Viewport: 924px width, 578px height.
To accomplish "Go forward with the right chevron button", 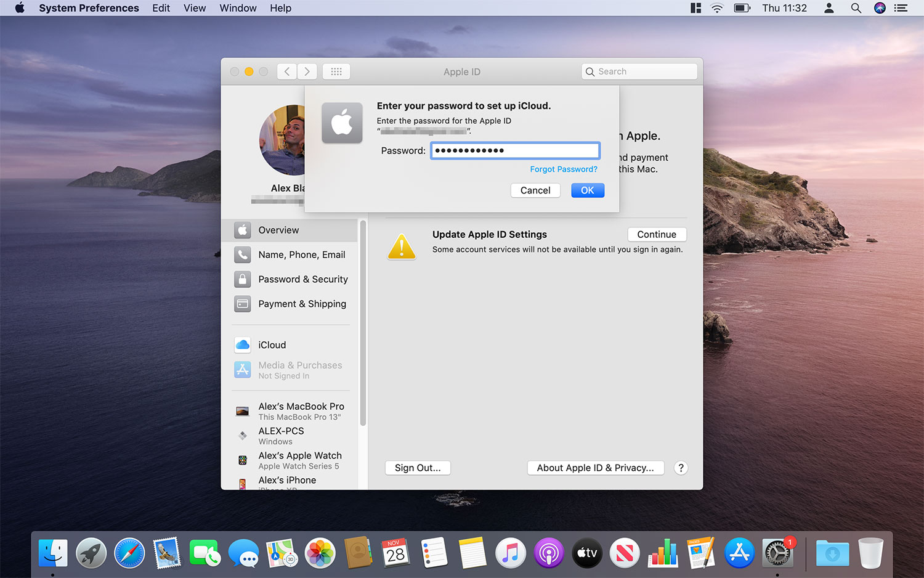I will pos(307,71).
